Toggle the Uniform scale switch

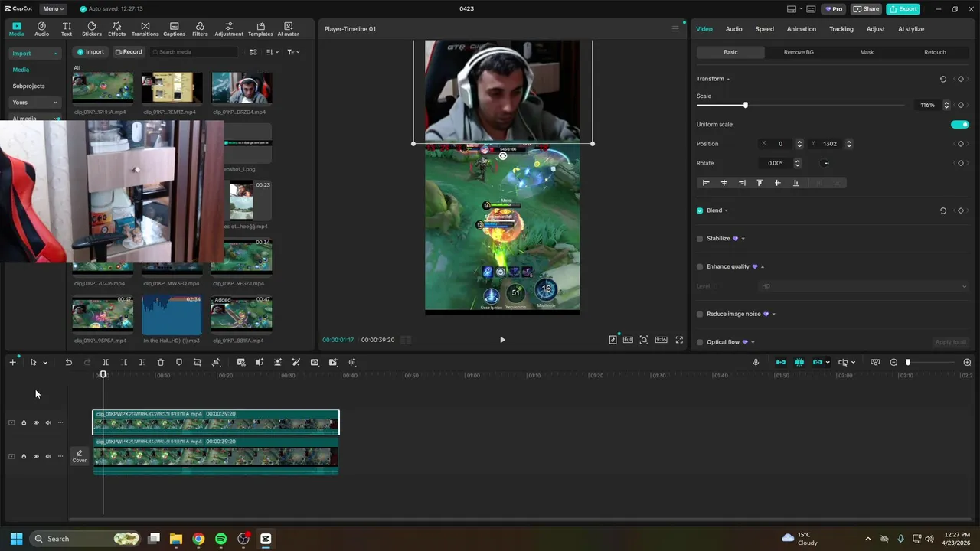pos(960,125)
